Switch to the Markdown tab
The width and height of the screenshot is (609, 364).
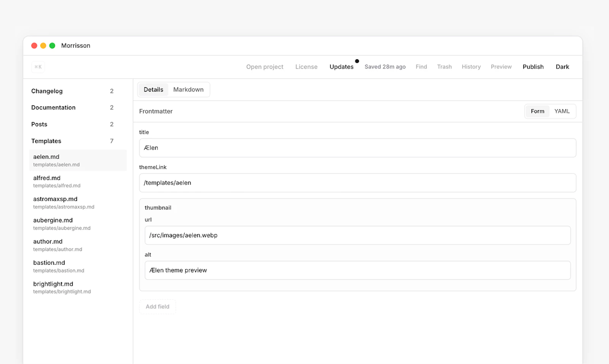(188, 90)
